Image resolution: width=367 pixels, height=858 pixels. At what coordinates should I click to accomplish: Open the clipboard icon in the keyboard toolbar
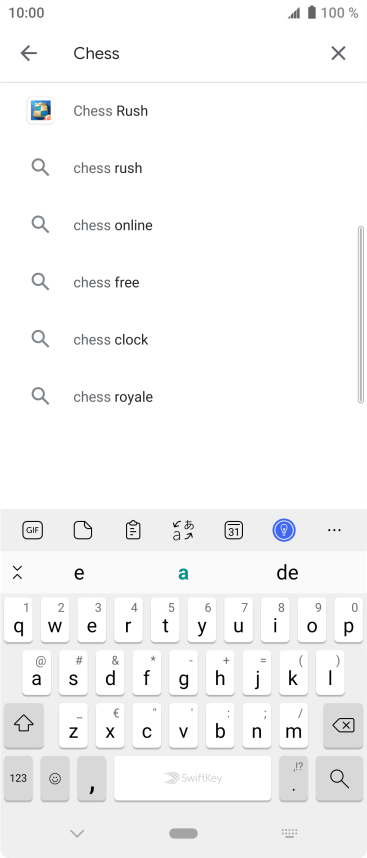[x=133, y=530]
